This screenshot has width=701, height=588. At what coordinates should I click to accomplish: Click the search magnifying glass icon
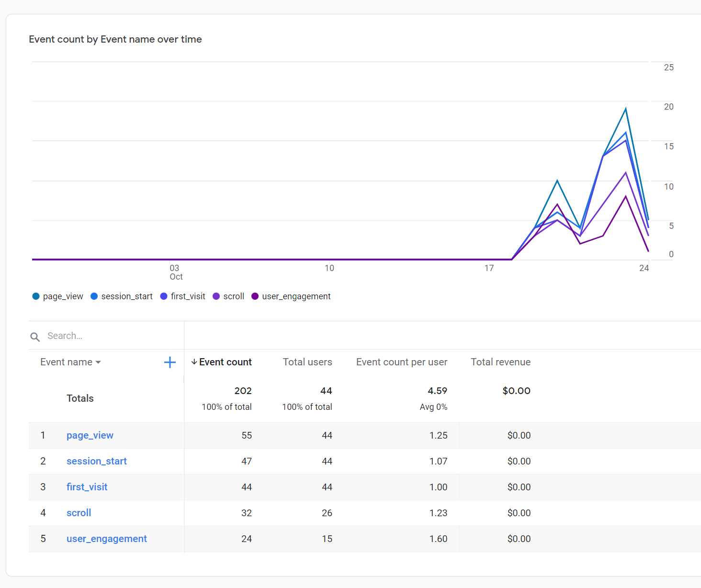[35, 336]
